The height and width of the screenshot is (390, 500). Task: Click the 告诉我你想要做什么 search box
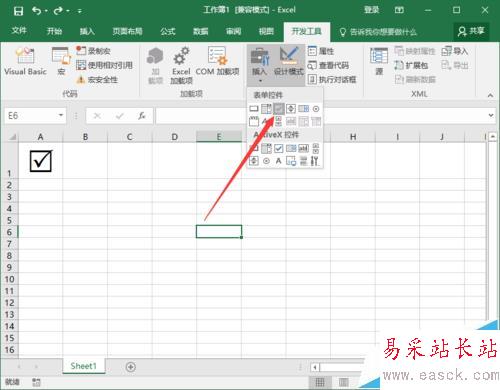point(378,32)
